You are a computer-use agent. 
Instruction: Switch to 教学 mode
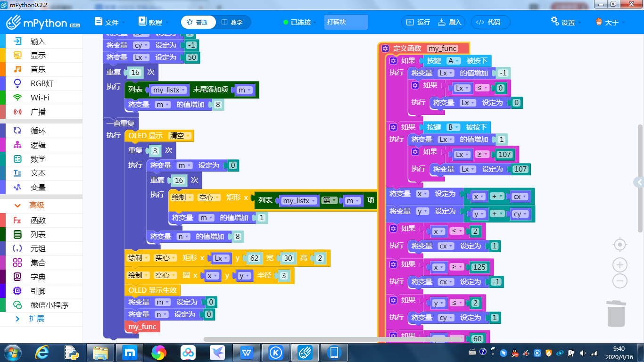(x=232, y=22)
